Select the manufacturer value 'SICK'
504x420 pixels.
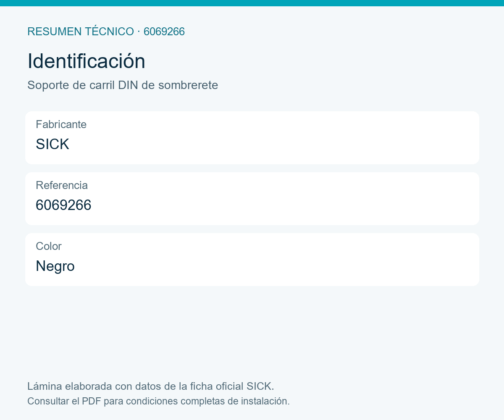(x=52, y=144)
